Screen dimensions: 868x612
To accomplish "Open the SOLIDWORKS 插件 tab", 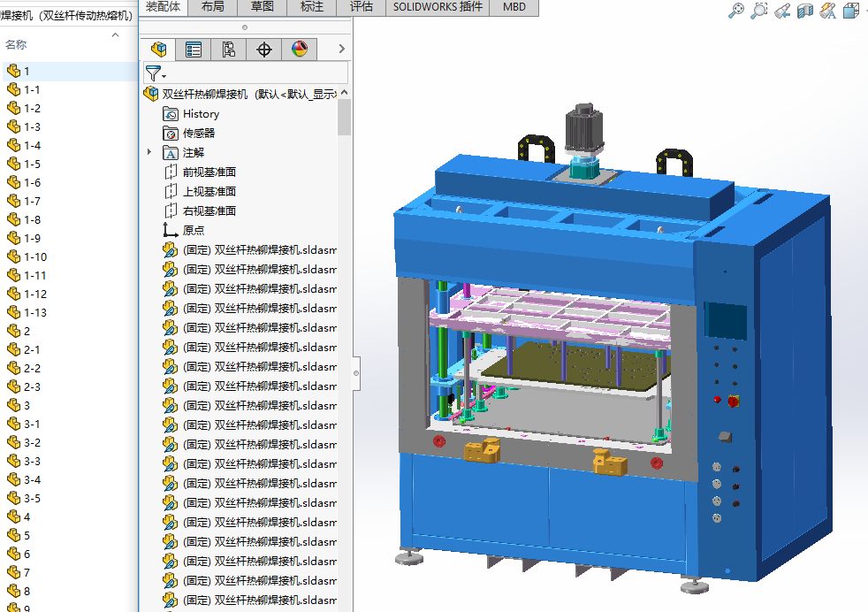I will click(x=438, y=7).
